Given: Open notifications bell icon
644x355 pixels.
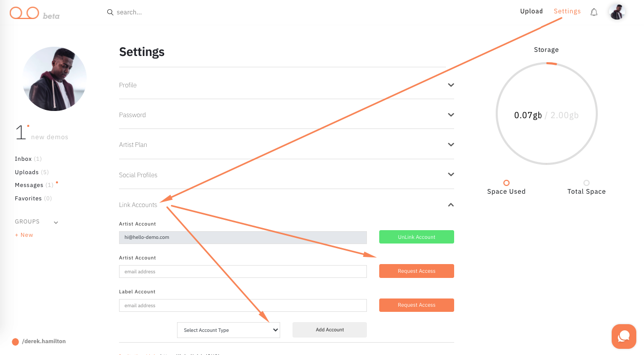Looking at the screenshot, I should (x=594, y=12).
